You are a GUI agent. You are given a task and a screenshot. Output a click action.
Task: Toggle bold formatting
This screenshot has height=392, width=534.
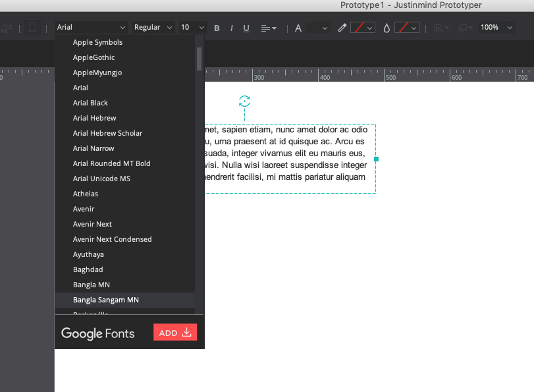click(217, 28)
